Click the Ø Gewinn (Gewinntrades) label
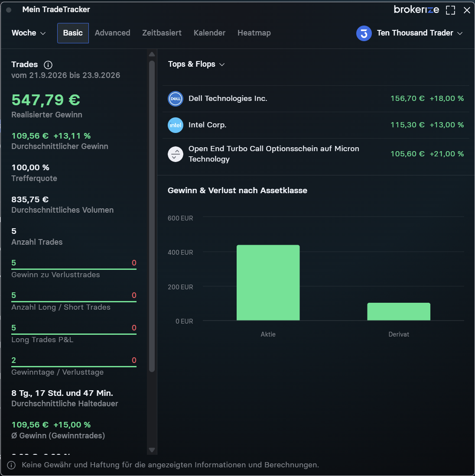Viewport: 475px width, 476px height. coord(58,436)
